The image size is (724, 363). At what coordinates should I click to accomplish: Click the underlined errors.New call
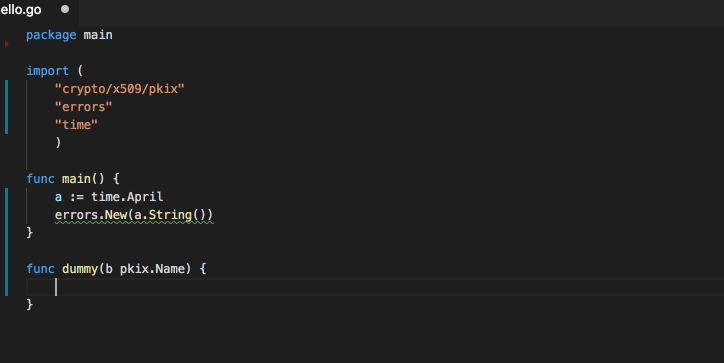click(x=134, y=215)
